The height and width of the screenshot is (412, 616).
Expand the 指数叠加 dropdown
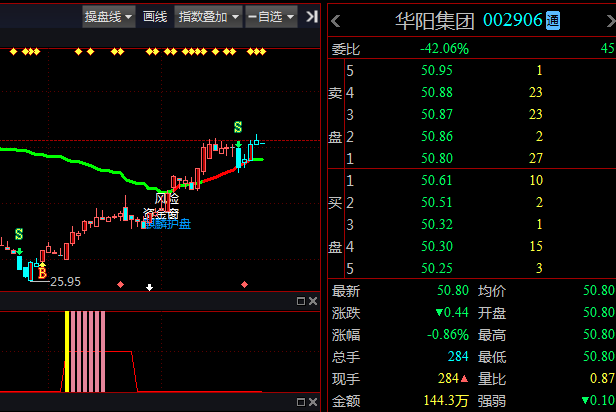pos(208,16)
